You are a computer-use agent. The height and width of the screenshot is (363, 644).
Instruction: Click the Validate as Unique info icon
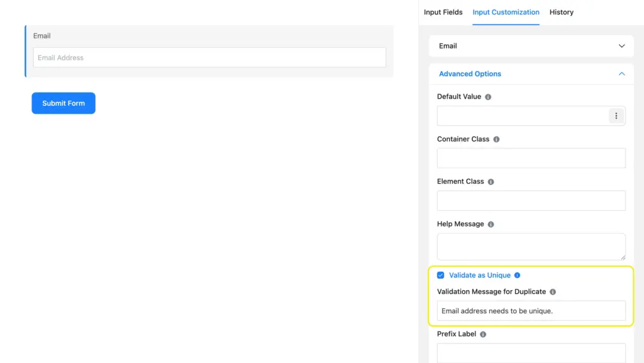[518, 275]
